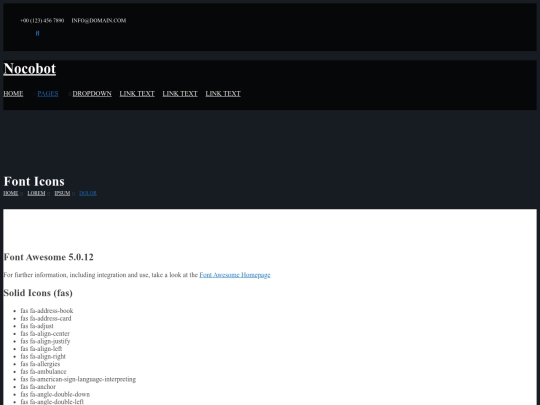This screenshot has width=540, height=405.
Task: Select the fas fa-align-justify list entry
Action: pos(45,341)
